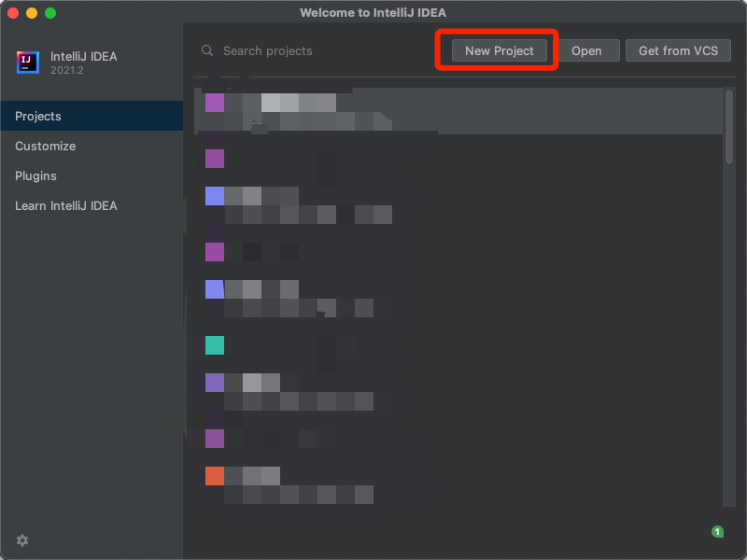Open the green notifications badge

coord(717,531)
